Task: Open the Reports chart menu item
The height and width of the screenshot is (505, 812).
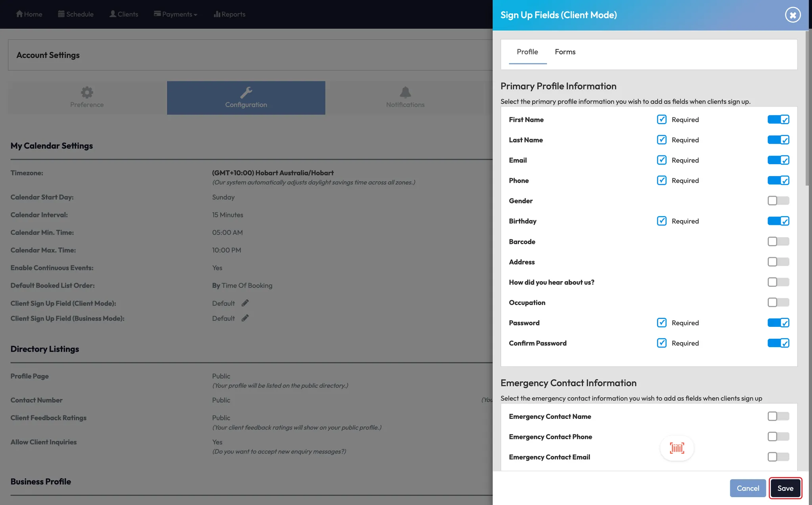Action: pyautogui.click(x=229, y=14)
